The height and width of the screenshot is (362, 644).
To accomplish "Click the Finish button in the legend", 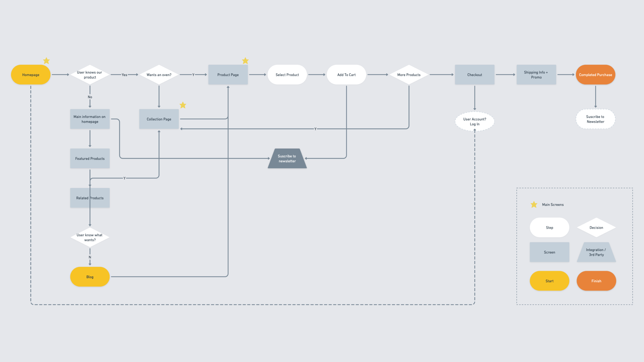I will pos(596,281).
